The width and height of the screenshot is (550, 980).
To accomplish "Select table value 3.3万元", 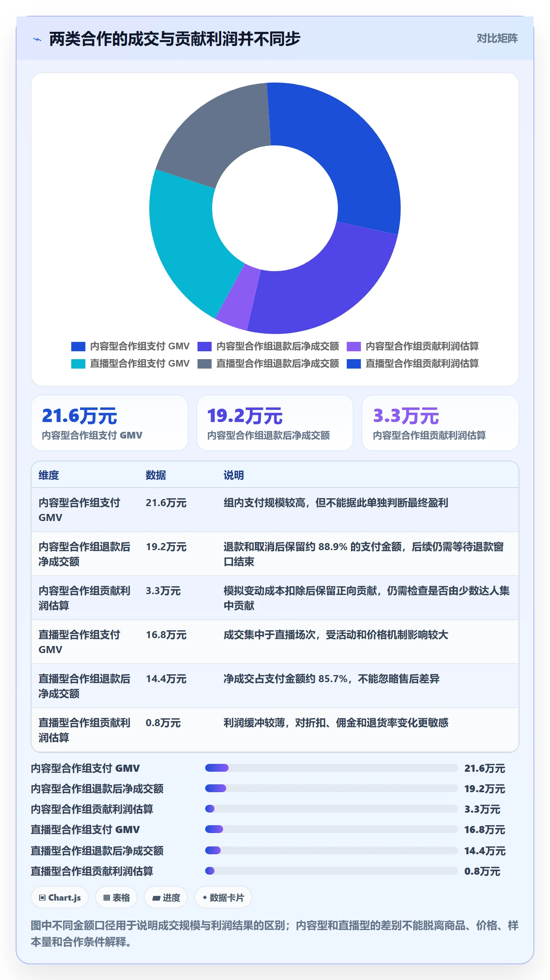I will pos(163,591).
